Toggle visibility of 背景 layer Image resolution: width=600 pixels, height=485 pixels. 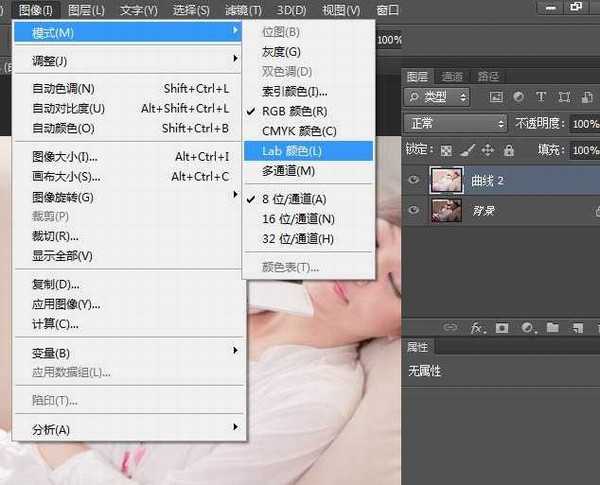tap(415, 211)
